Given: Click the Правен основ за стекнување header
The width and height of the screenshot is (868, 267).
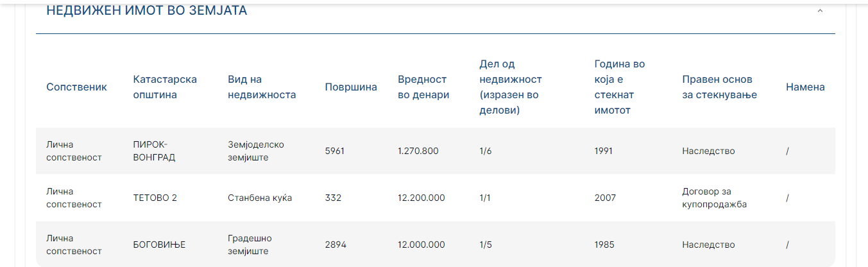Looking at the screenshot, I should tap(719, 87).
